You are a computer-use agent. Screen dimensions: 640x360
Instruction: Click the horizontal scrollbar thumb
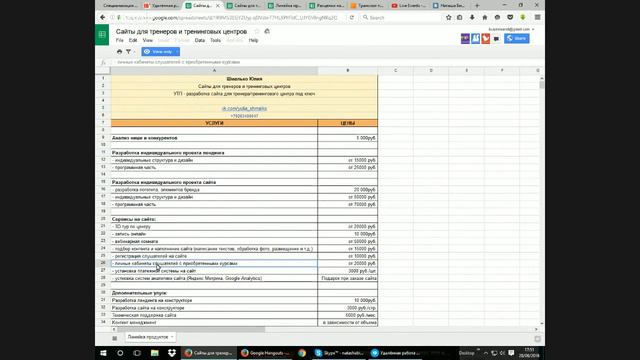191,329
